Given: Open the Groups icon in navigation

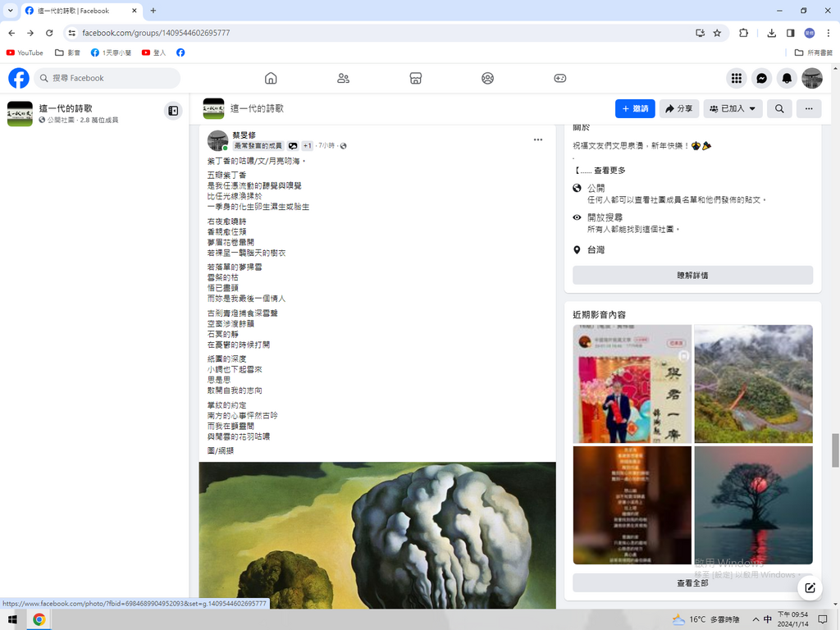Looking at the screenshot, I should coord(487,78).
